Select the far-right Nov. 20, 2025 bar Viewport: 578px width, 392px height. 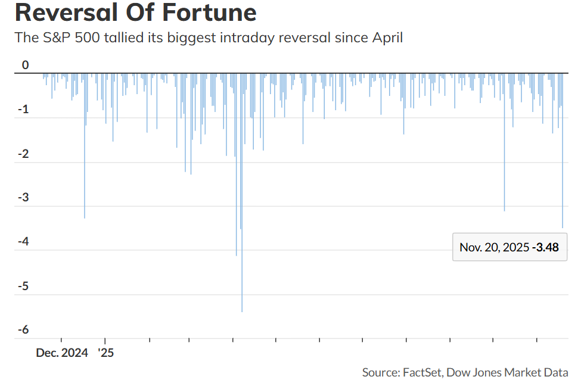tap(563, 179)
